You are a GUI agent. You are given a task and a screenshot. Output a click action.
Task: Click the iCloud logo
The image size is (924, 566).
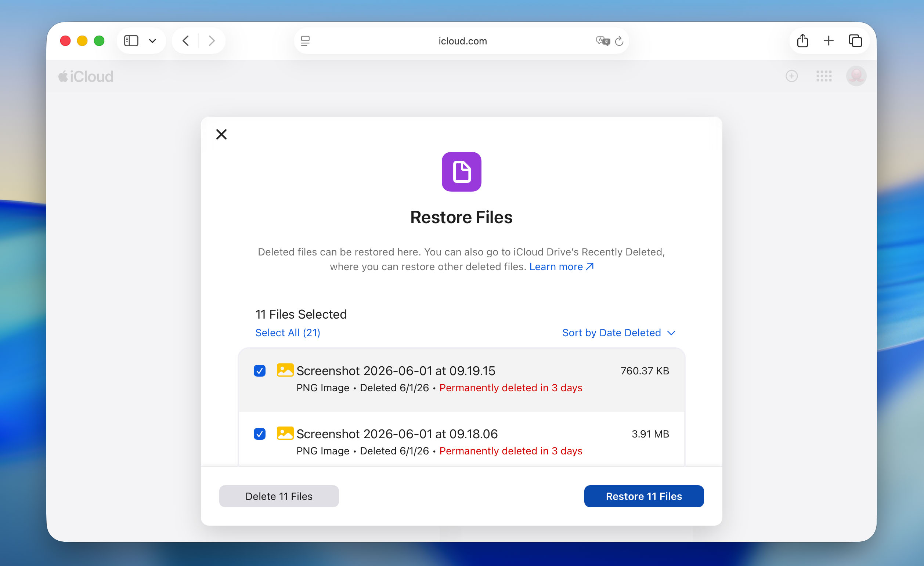[86, 76]
